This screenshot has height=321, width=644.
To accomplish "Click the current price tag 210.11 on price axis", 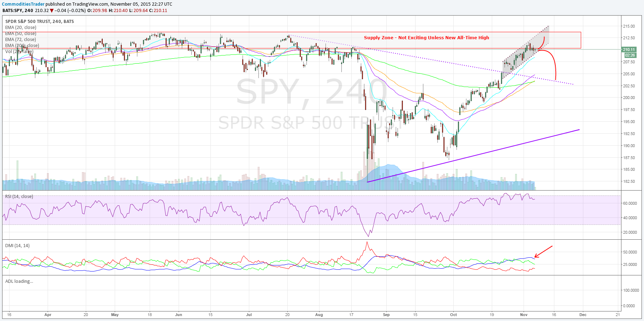I will click(629, 50).
